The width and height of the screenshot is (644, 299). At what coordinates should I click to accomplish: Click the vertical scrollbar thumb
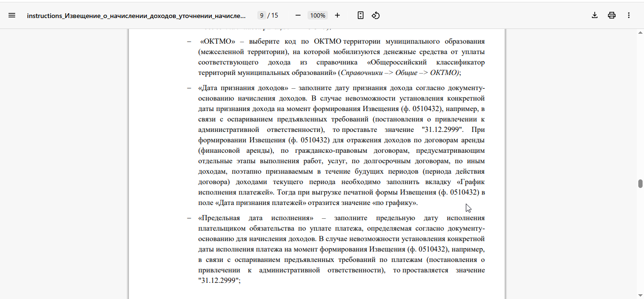tap(640, 184)
